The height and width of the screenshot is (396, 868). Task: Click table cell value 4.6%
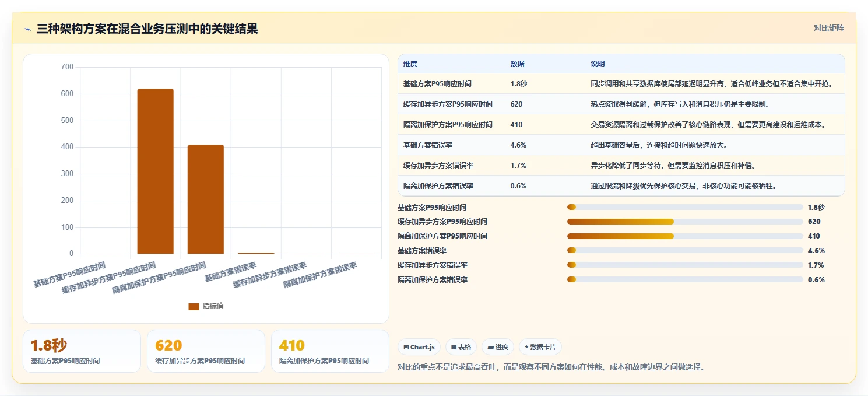point(518,145)
